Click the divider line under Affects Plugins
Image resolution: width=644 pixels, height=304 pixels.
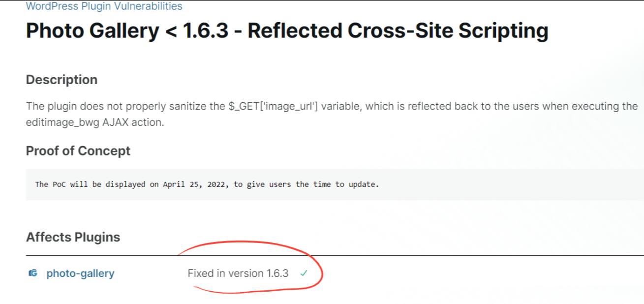click(335, 256)
